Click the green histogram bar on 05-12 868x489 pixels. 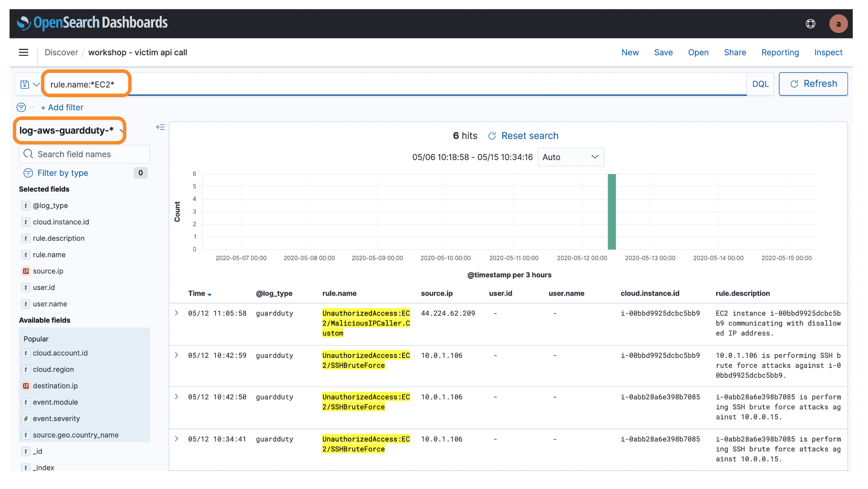click(x=611, y=212)
